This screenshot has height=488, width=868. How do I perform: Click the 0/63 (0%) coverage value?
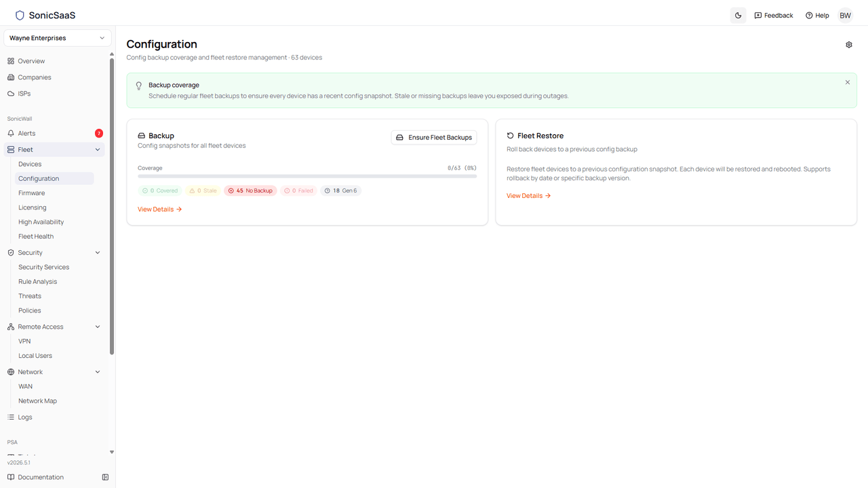tap(462, 168)
